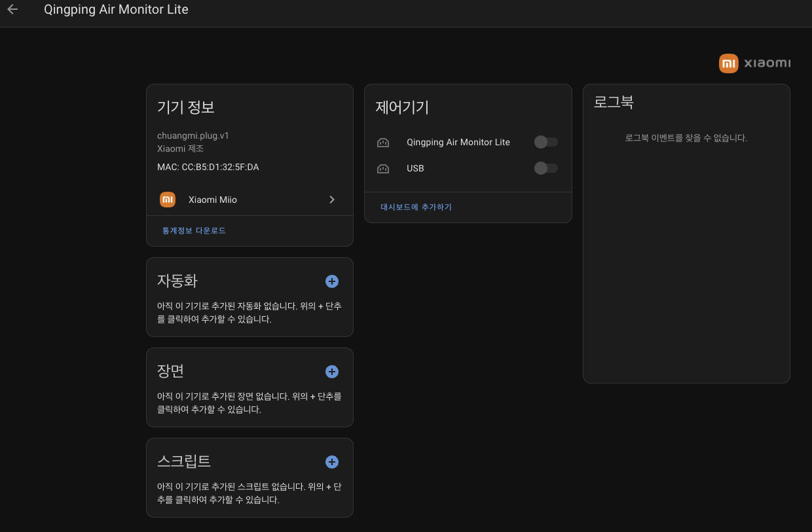Click the 로그북 heading
Image resolution: width=812 pixels, height=532 pixels.
[614, 103]
